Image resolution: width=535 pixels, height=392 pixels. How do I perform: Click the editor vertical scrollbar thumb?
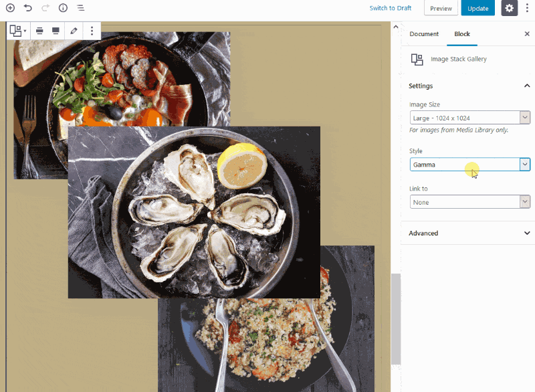click(396, 318)
